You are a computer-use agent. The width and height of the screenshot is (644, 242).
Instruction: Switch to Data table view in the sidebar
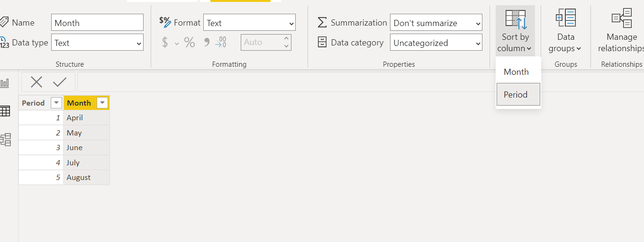pos(5,111)
